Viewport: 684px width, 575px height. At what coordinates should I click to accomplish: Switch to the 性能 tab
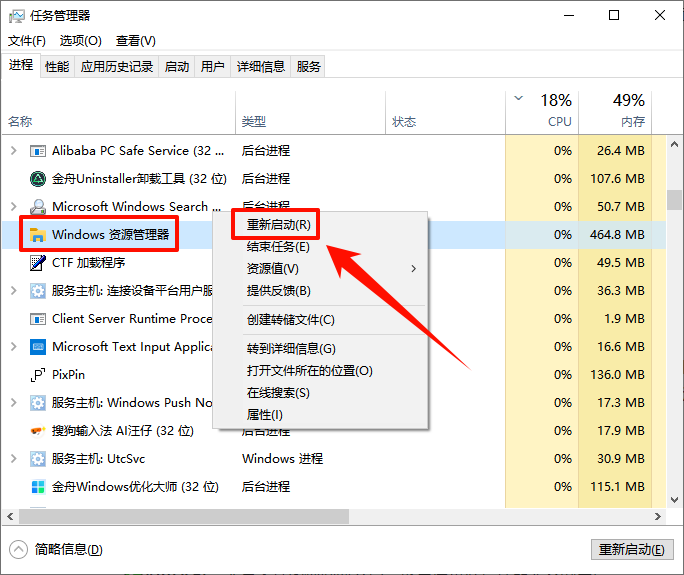pyautogui.click(x=57, y=67)
